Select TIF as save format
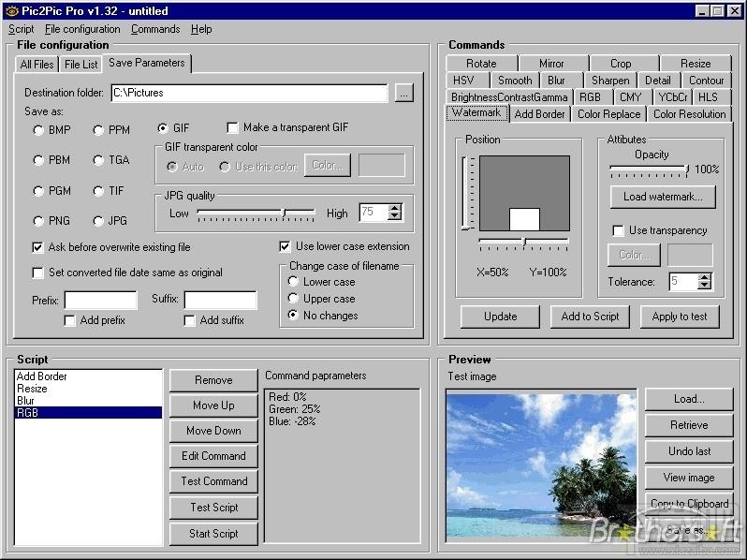Image resolution: width=747 pixels, height=560 pixels. [109, 191]
